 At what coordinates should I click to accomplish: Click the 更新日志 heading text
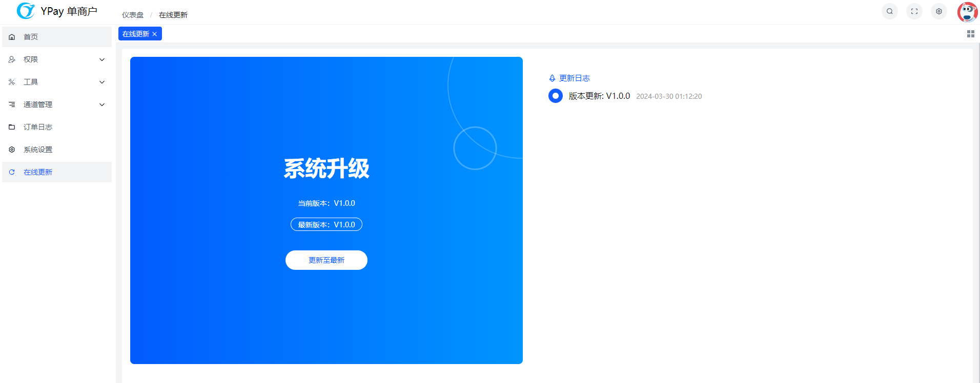(575, 78)
